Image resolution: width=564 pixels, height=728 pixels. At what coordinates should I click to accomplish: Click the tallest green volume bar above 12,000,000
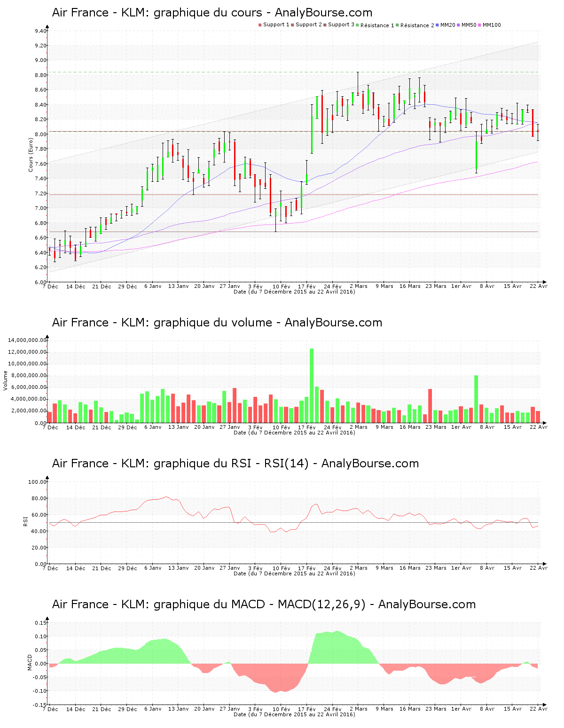click(x=312, y=386)
